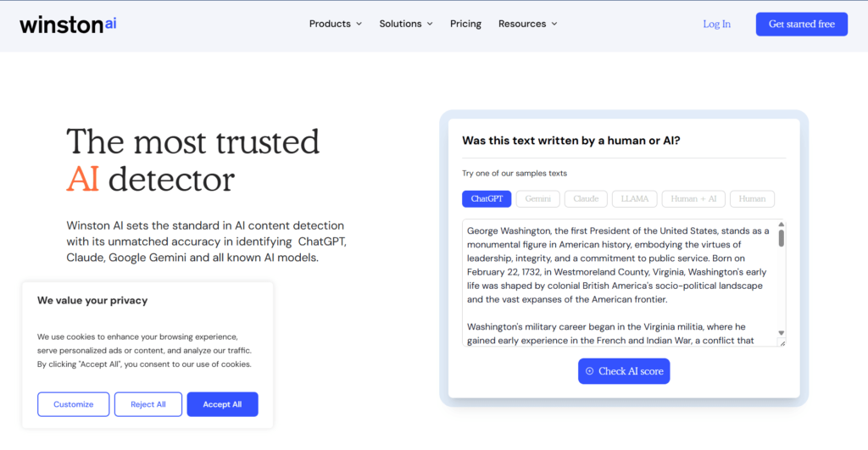
Task: Expand the Resources navigation menu
Action: [527, 24]
